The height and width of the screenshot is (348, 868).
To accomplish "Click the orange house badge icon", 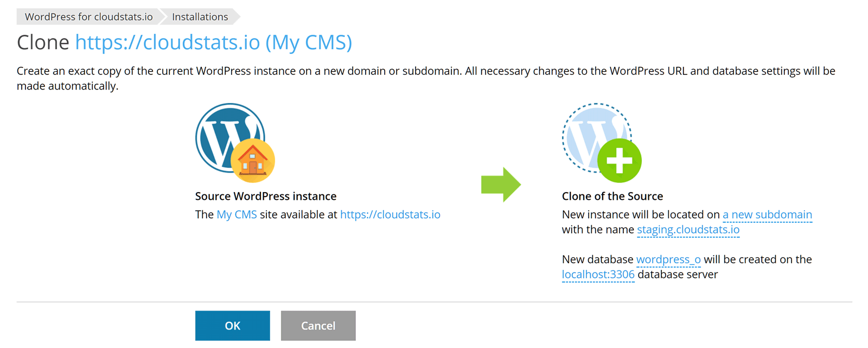I will [253, 161].
